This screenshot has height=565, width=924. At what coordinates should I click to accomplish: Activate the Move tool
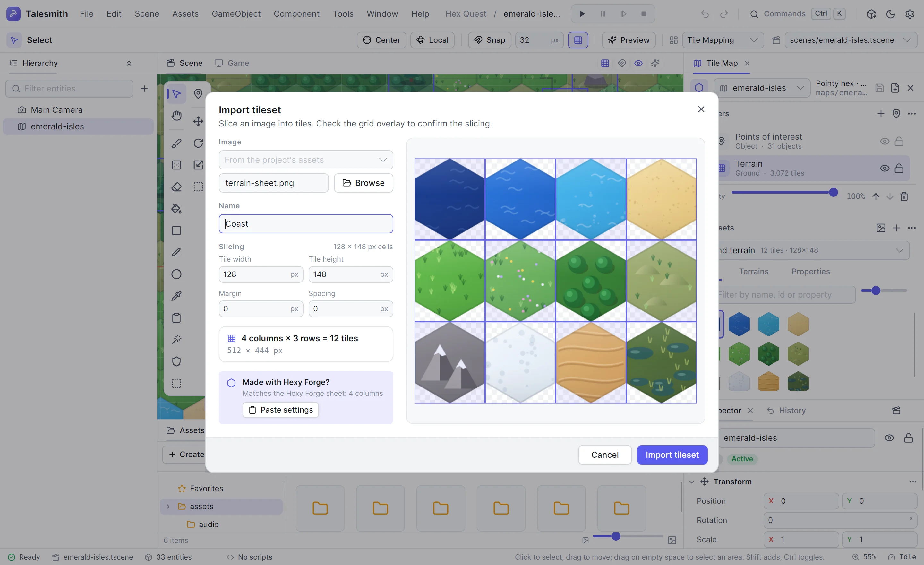[198, 121]
